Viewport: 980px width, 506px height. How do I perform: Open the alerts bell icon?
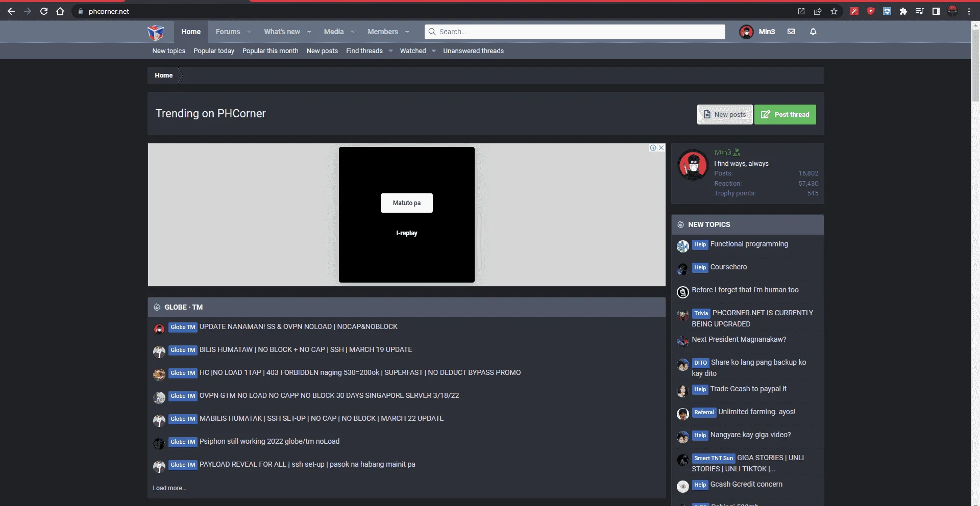pyautogui.click(x=813, y=32)
